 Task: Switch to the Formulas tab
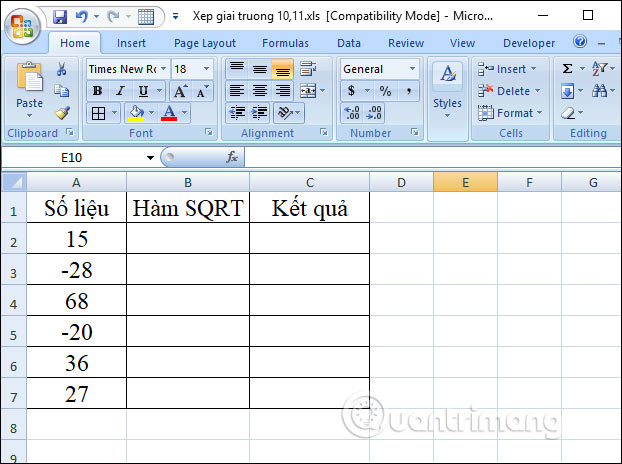285,43
